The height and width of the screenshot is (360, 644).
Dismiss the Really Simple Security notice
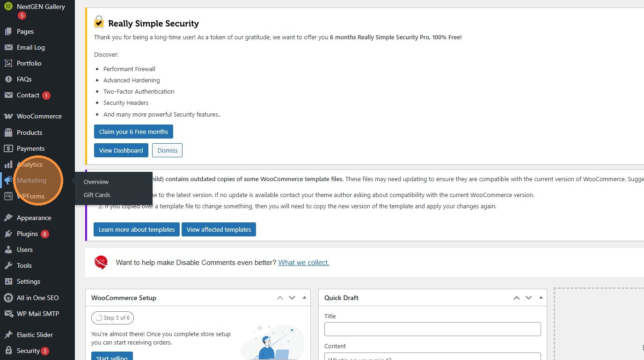tap(168, 150)
